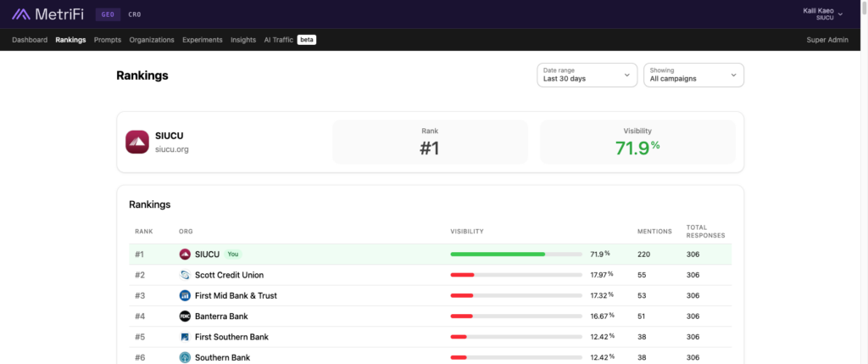Switch to the CRO mode tab
Screen dimensions: 868x364
pos(135,14)
